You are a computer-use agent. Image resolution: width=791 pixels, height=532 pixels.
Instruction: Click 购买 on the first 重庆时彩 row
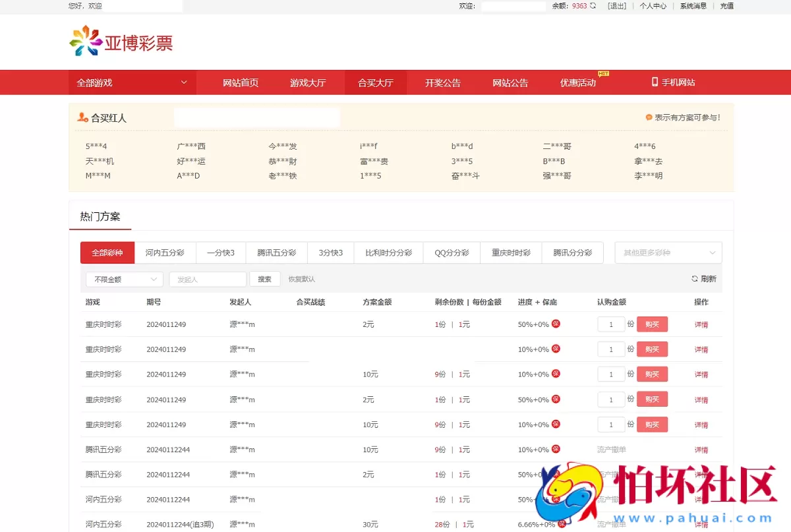tap(652, 324)
